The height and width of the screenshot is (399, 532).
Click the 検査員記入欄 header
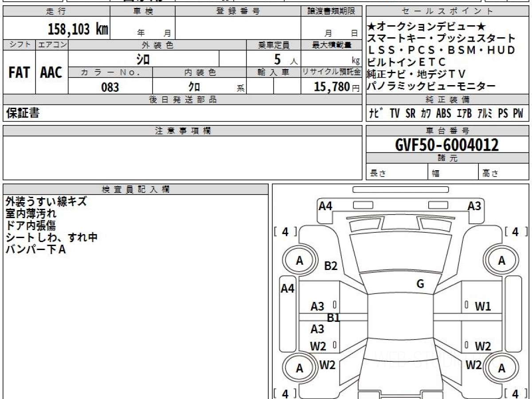tap(136, 189)
